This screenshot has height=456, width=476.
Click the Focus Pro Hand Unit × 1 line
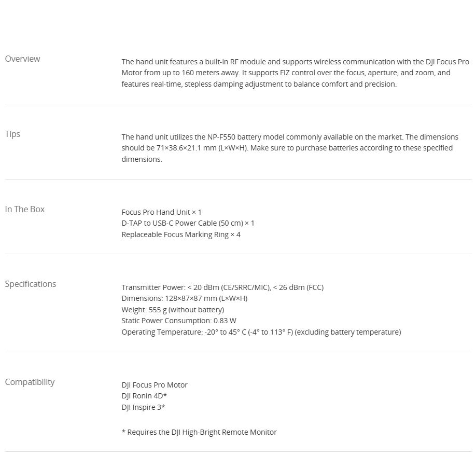161,212
